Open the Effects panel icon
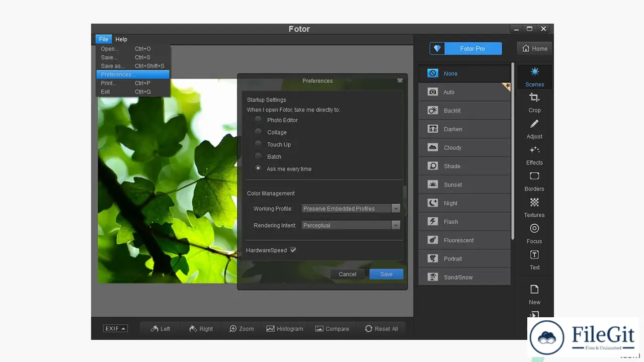The width and height of the screenshot is (644, 362). pyautogui.click(x=534, y=150)
